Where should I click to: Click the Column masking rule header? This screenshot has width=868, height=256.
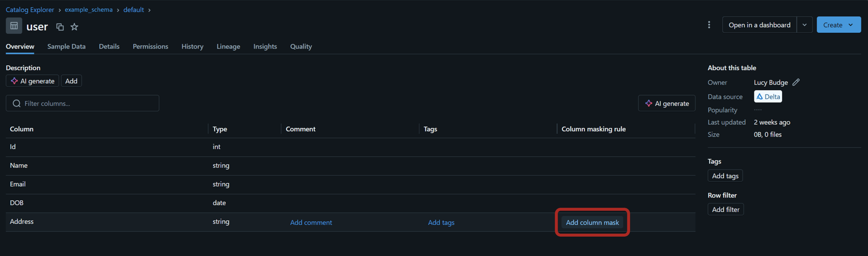(x=594, y=129)
